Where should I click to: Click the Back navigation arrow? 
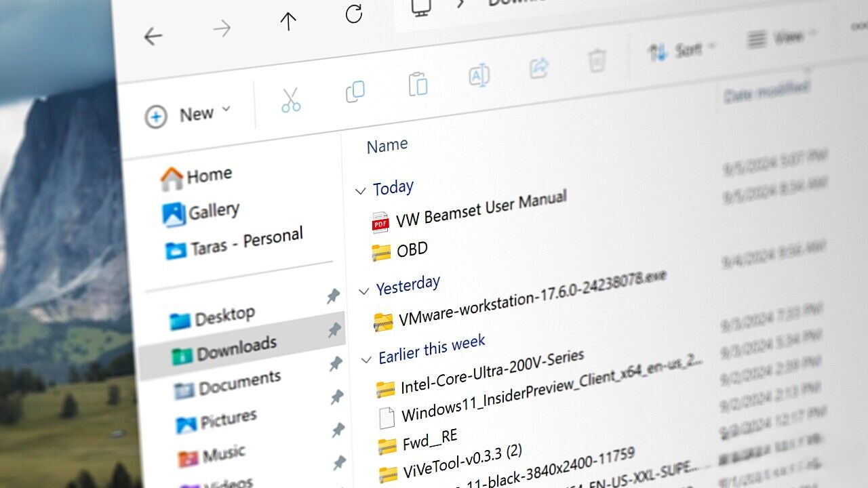pos(153,36)
